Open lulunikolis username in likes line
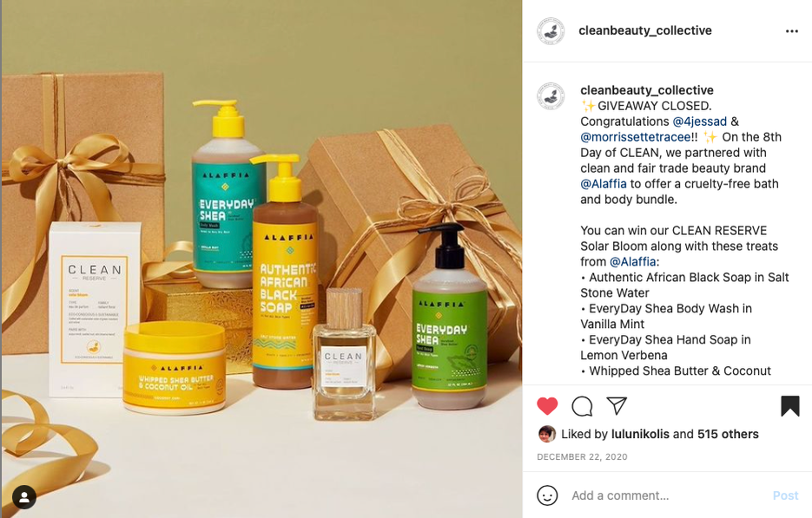Viewport: 812px width, 518px height. (x=640, y=434)
